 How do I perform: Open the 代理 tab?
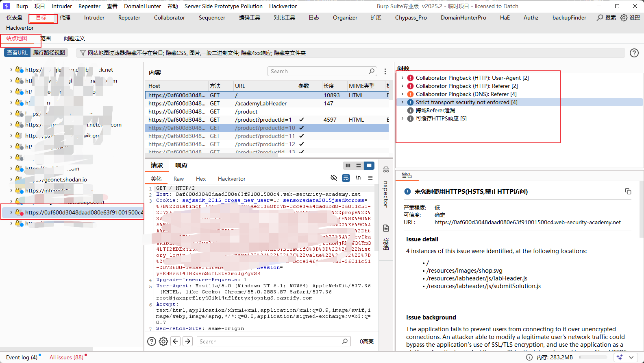pos(65,17)
